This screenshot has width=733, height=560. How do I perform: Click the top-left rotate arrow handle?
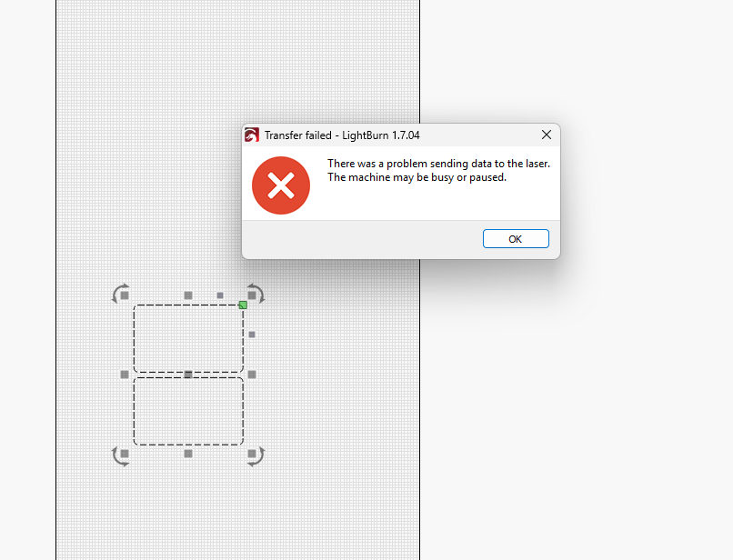[x=120, y=294]
